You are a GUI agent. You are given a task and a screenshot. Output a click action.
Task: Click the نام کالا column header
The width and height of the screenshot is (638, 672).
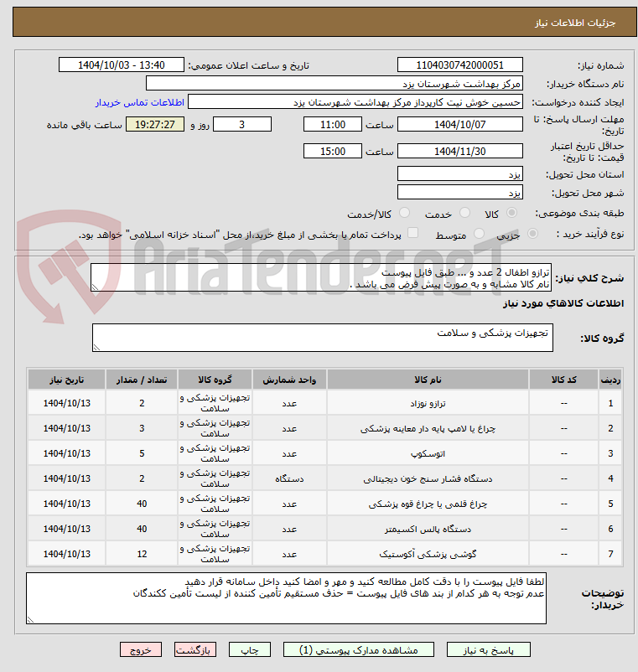click(x=428, y=380)
